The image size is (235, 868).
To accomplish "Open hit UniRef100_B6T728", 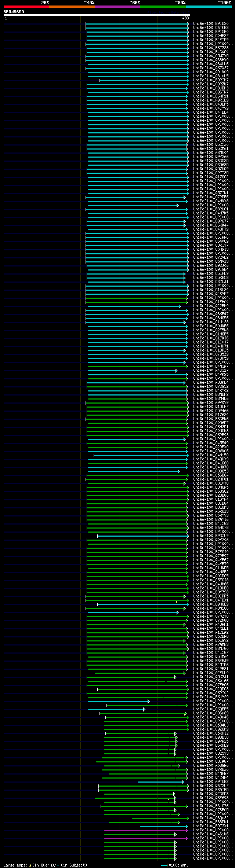I will coord(211,48).
